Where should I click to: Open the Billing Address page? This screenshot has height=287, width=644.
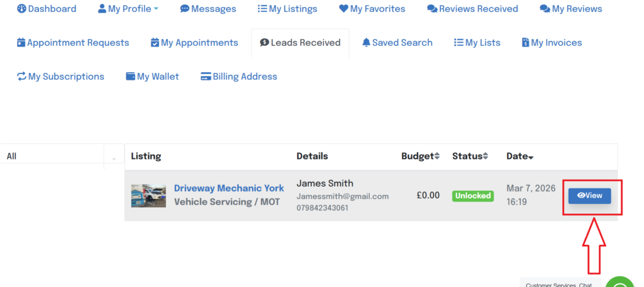pyautogui.click(x=238, y=77)
